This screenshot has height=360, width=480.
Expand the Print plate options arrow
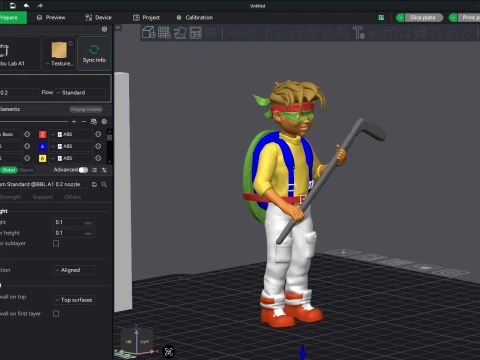tap(453, 18)
